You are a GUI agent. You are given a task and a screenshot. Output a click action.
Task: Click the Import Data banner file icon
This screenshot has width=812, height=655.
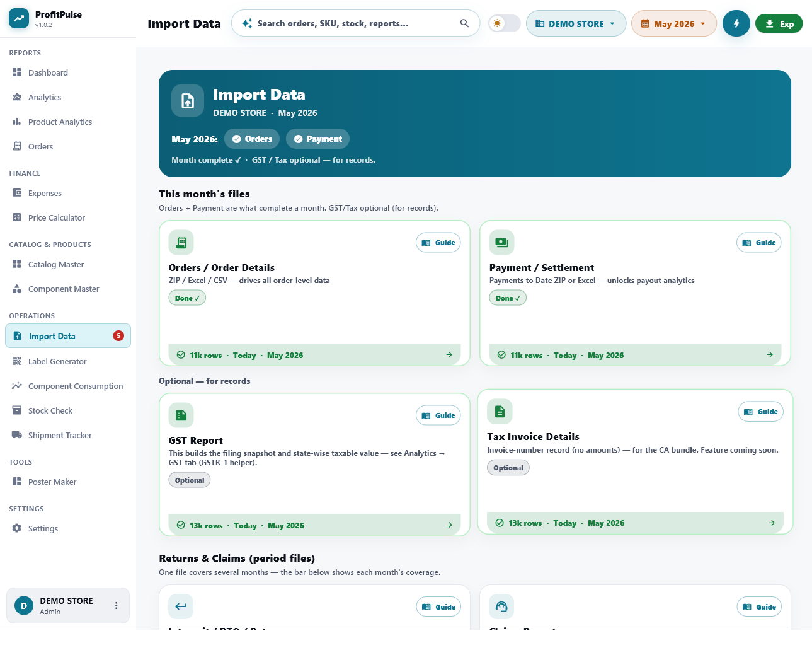(x=188, y=101)
